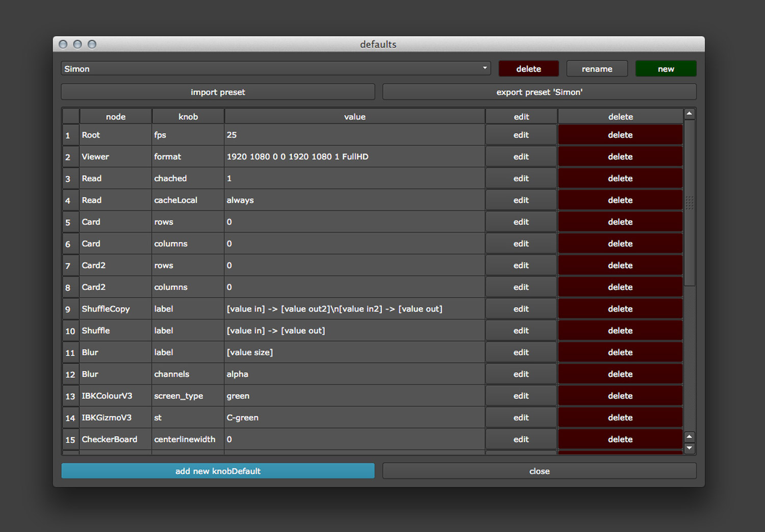Delete the Viewer format row

click(x=620, y=157)
